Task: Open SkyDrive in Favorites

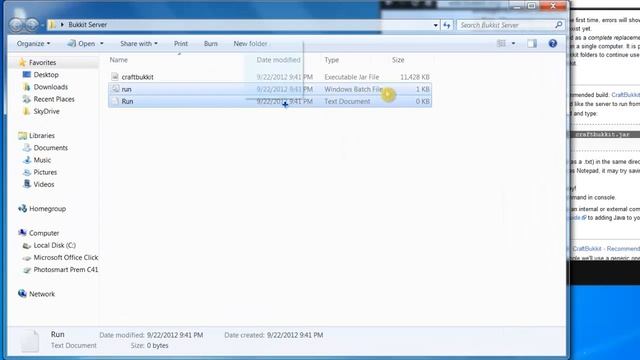Action: (47, 111)
